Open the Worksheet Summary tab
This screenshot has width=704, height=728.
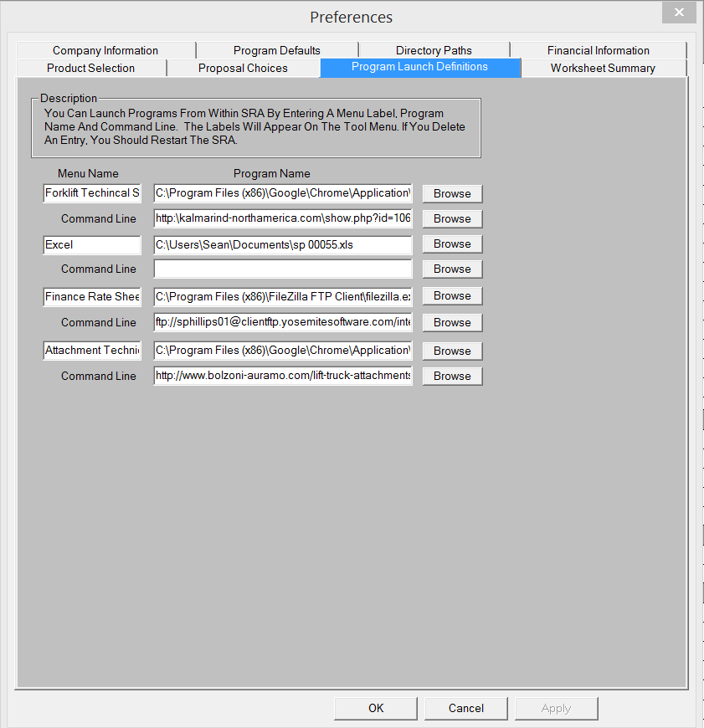[x=604, y=68]
